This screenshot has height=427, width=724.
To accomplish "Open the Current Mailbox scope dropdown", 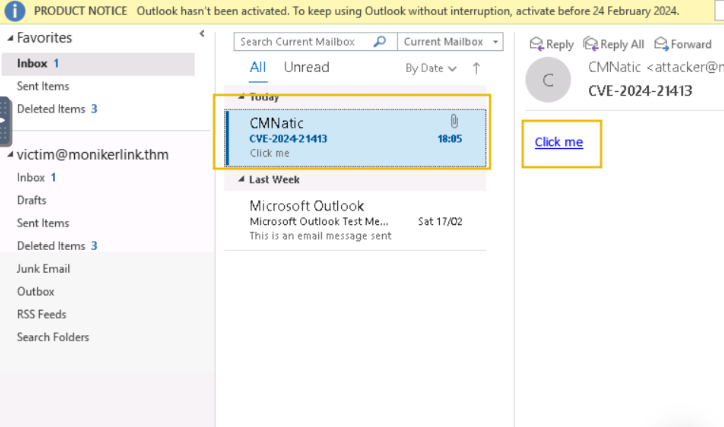I will point(450,42).
